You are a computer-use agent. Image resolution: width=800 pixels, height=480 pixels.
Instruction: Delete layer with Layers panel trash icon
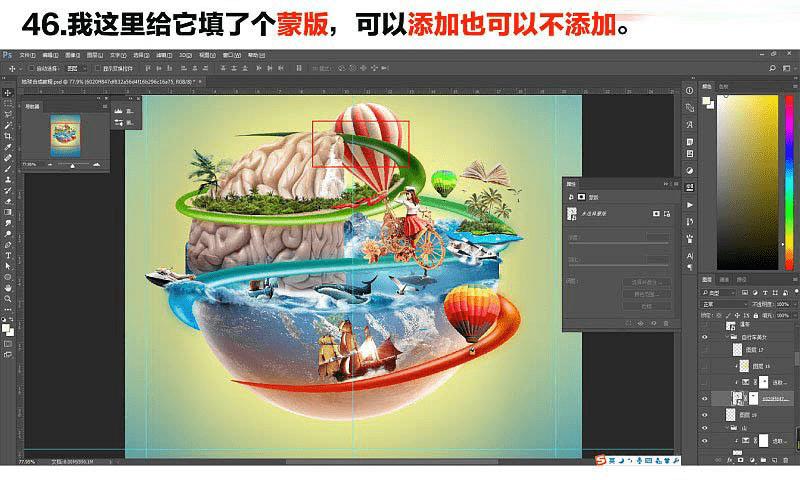[786, 460]
